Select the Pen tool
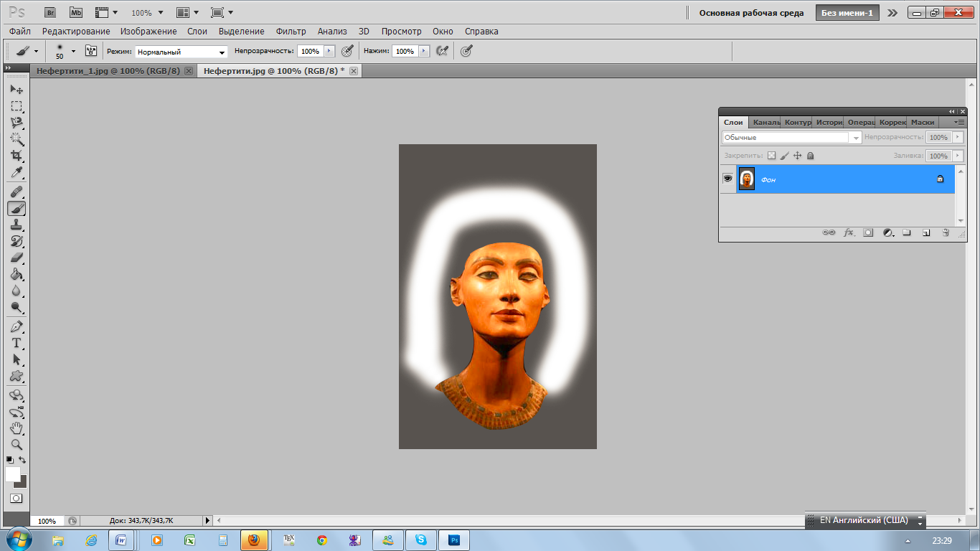This screenshot has height=551, width=980. 17,326
